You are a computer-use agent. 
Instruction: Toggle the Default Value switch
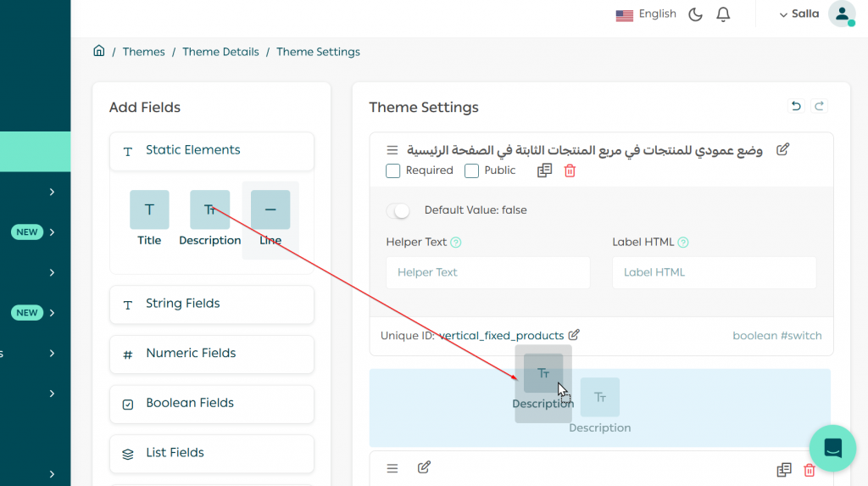click(398, 210)
